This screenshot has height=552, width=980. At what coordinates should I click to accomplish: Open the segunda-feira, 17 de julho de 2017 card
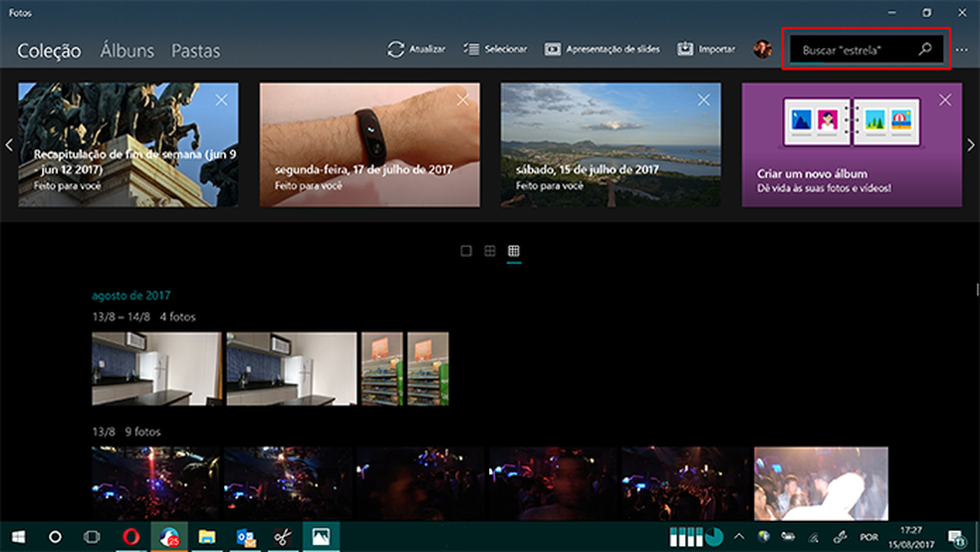370,145
